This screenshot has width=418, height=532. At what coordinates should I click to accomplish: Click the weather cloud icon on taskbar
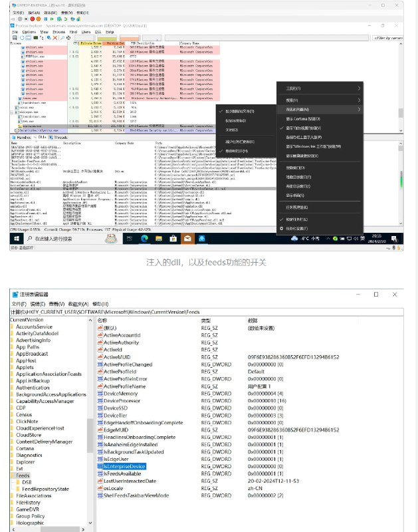[x=294, y=239]
